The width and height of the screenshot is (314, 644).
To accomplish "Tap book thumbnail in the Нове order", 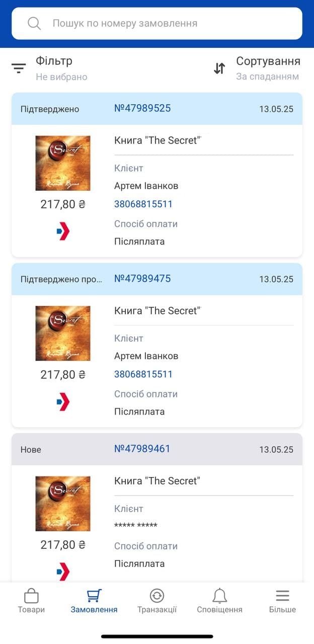I will coord(63,504).
